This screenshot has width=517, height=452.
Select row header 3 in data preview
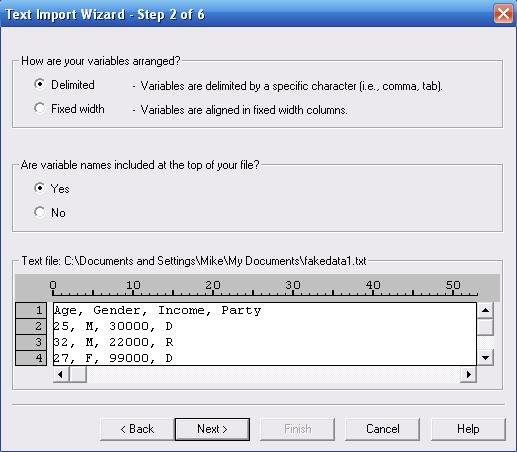pos(31,342)
